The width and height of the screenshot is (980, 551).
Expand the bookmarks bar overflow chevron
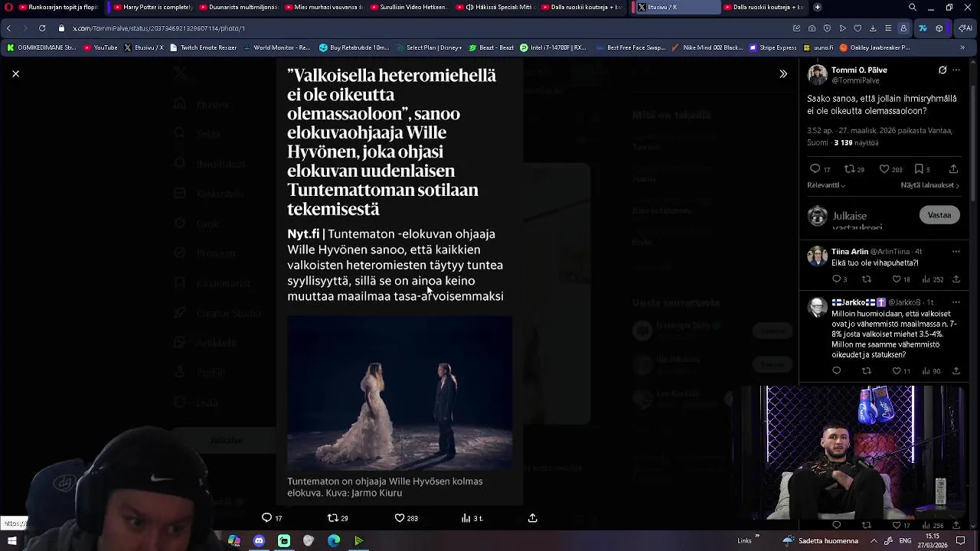pos(962,47)
